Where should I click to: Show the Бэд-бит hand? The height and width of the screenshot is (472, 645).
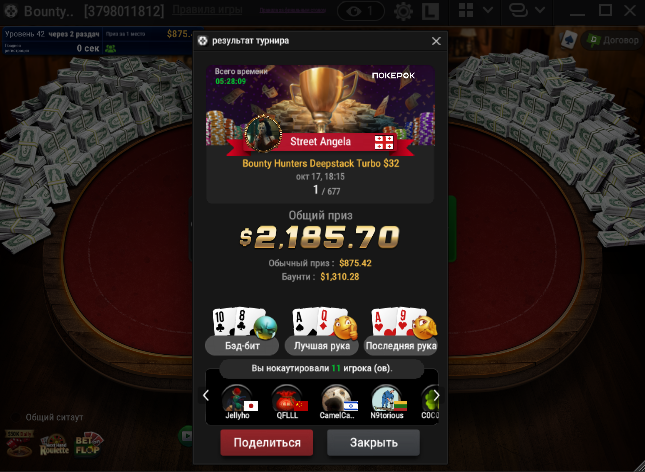point(242,346)
